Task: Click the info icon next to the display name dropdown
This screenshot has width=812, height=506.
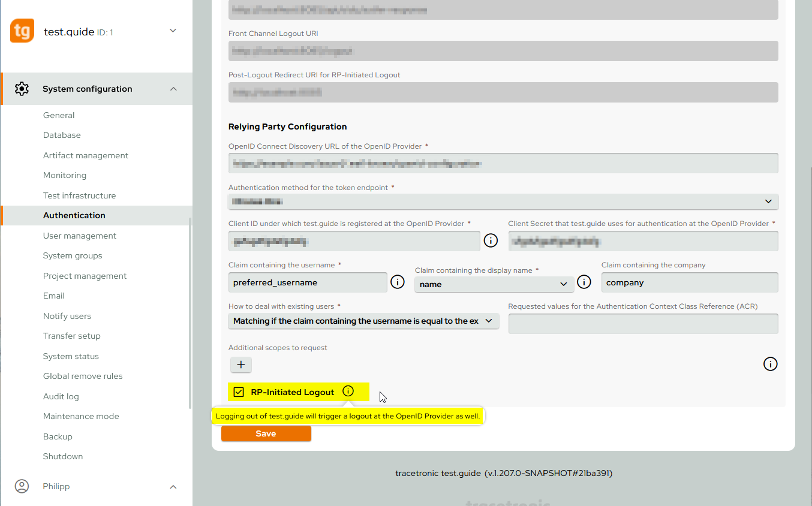Action: [584, 281]
